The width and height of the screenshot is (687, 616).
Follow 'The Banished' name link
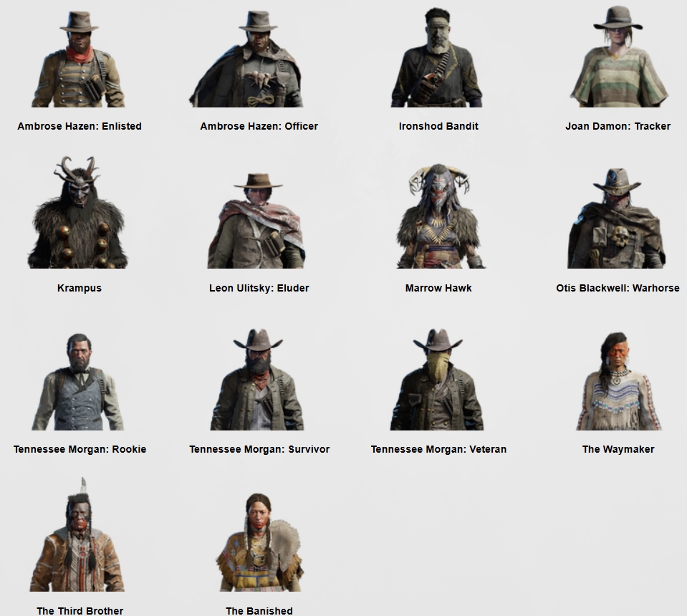[x=259, y=611]
